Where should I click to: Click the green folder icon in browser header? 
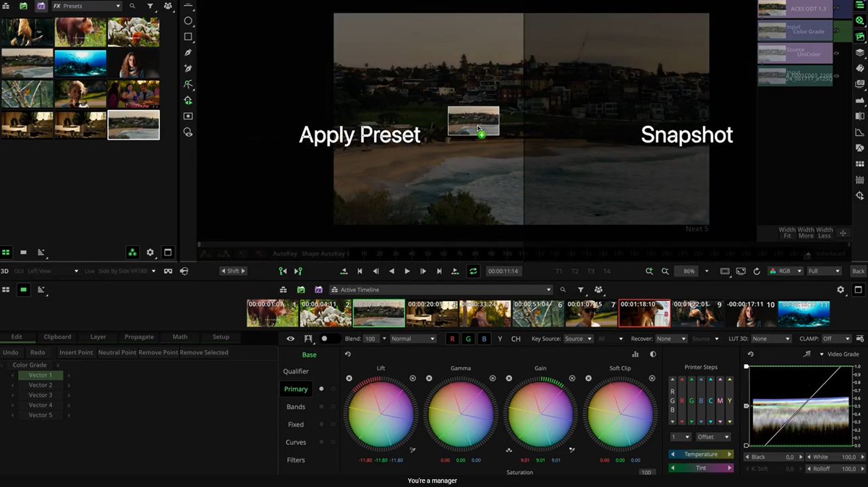pyautogui.click(x=23, y=6)
